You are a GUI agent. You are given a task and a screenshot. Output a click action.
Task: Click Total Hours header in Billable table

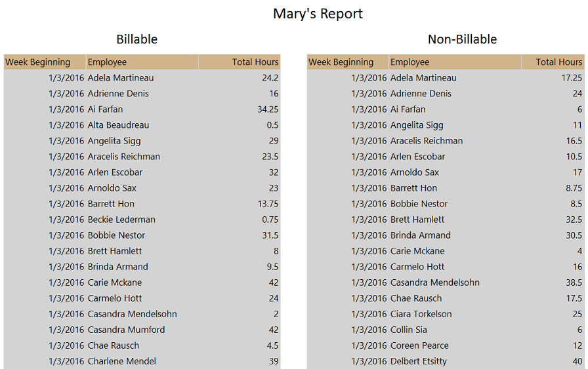click(255, 62)
